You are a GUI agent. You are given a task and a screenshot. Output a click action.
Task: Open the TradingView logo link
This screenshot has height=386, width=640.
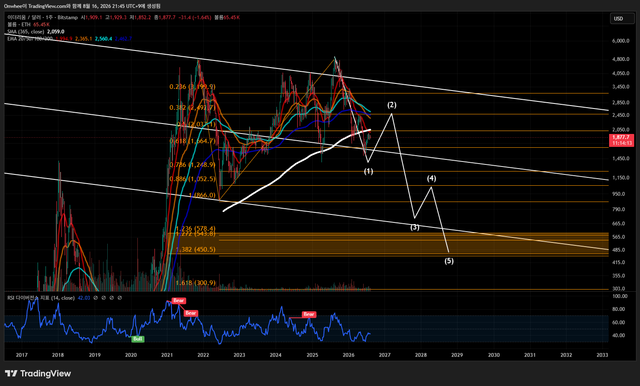(x=38, y=373)
